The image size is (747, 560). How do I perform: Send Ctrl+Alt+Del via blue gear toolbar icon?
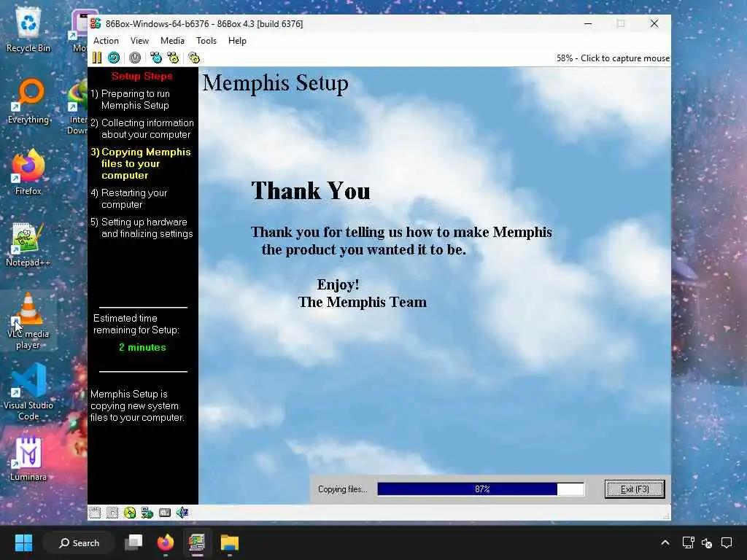tap(156, 58)
